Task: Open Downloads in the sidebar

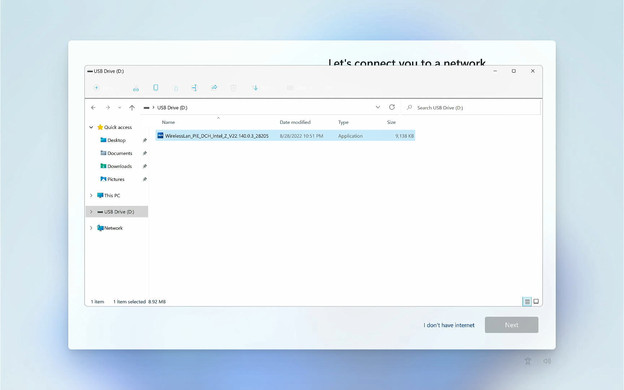Action: pyautogui.click(x=119, y=166)
